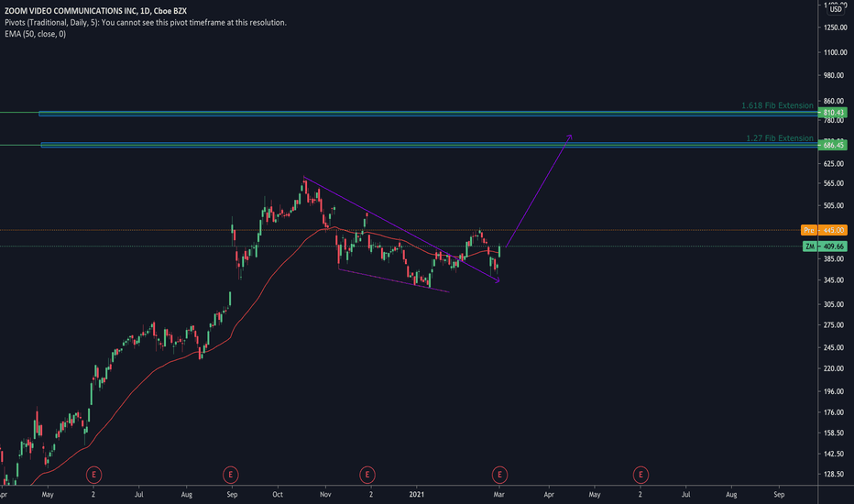854x504 pixels.
Task: Click the Apr label on the time axis
Action: point(549,495)
